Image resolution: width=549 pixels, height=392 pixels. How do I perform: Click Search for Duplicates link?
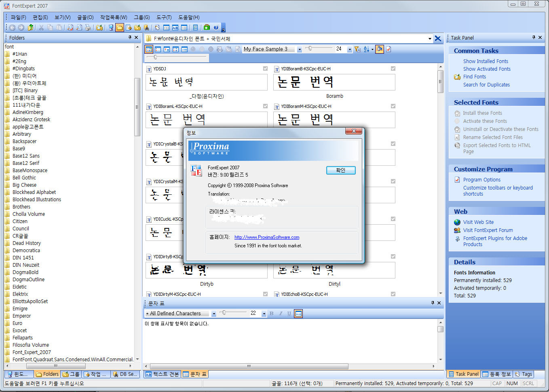(x=486, y=85)
